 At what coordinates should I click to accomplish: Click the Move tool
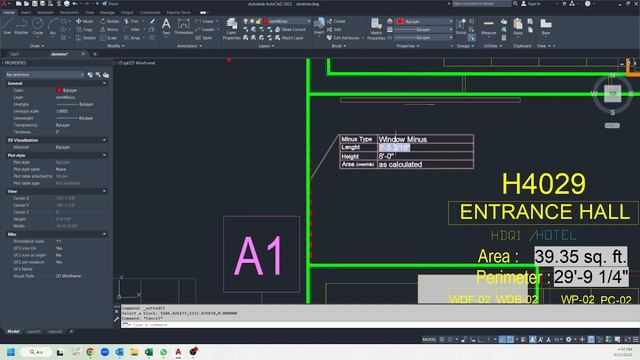click(x=84, y=21)
